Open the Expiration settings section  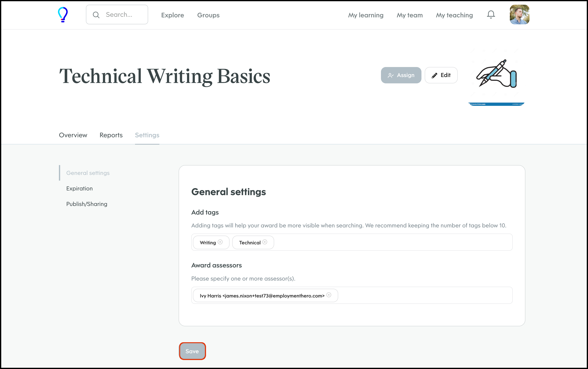point(79,189)
